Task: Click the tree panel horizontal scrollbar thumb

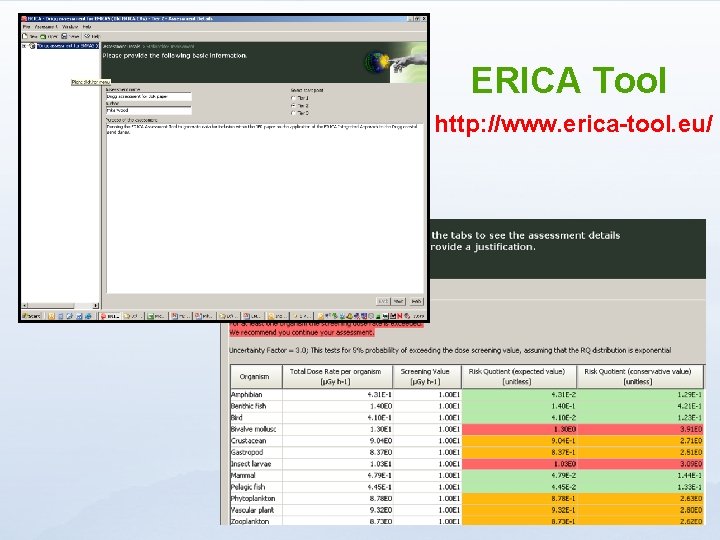Action: click(51, 305)
